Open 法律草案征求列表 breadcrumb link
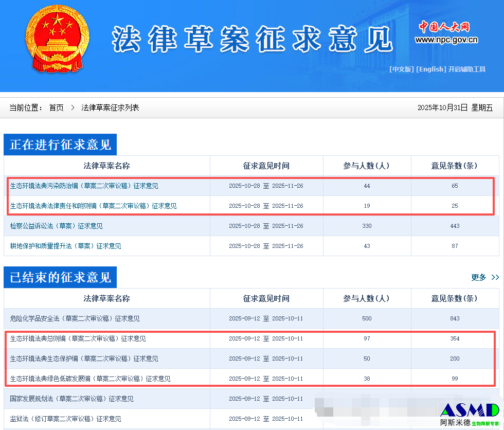The height and width of the screenshot is (430, 504). click(110, 107)
